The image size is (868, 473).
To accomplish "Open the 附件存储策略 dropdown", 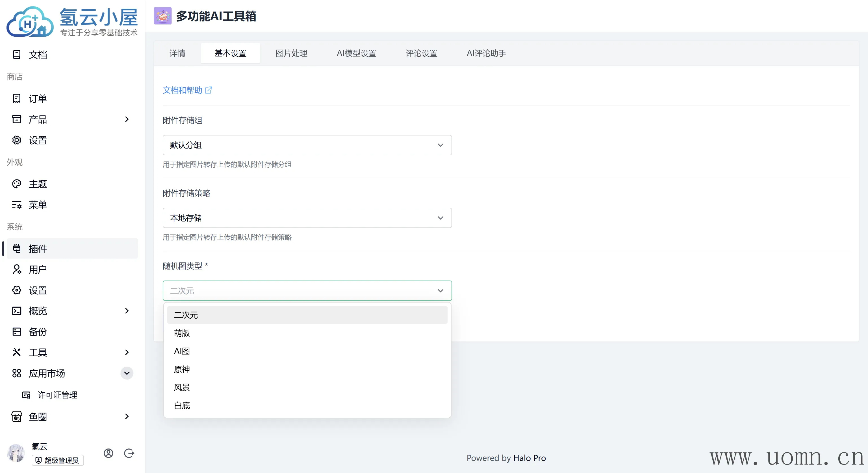I will 307,218.
